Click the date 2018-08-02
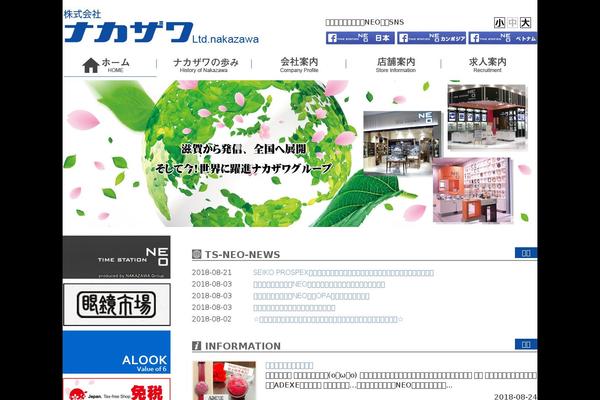 pos(212,319)
